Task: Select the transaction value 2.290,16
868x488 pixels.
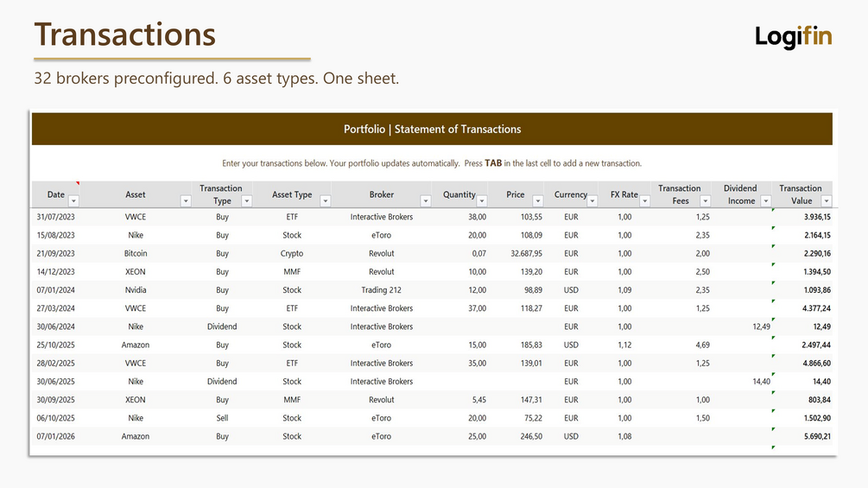Action: pos(817,253)
